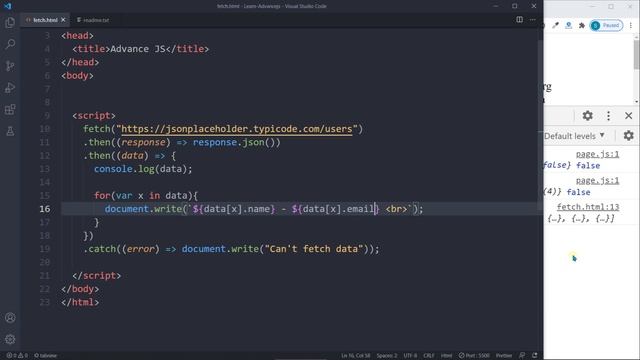This screenshot has height=360, width=640.
Task: Open DevTools settings gear in the browser
Action: click(587, 116)
